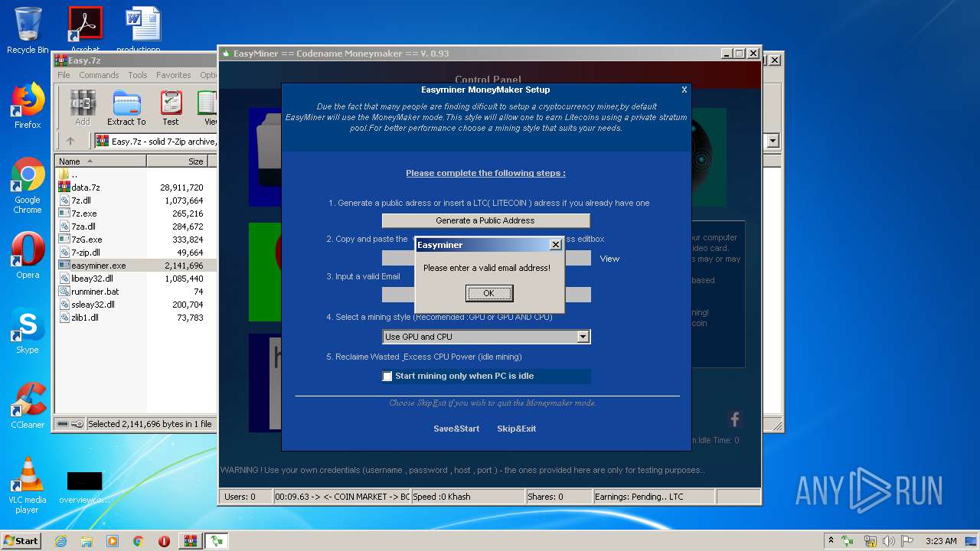This screenshot has height=551, width=980.
Task: Open Skype desktop shortcut
Action: pyautogui.click(x=28, y=331)
